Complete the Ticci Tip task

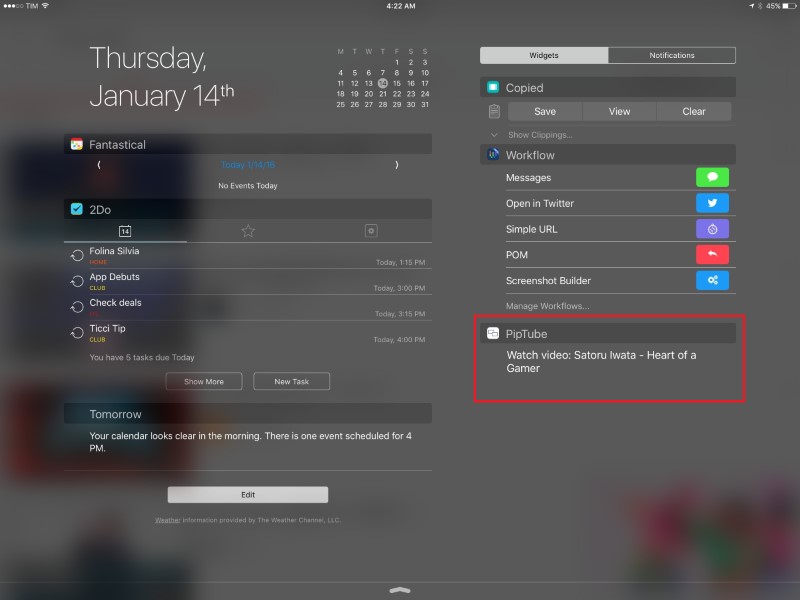coord(77,333)
